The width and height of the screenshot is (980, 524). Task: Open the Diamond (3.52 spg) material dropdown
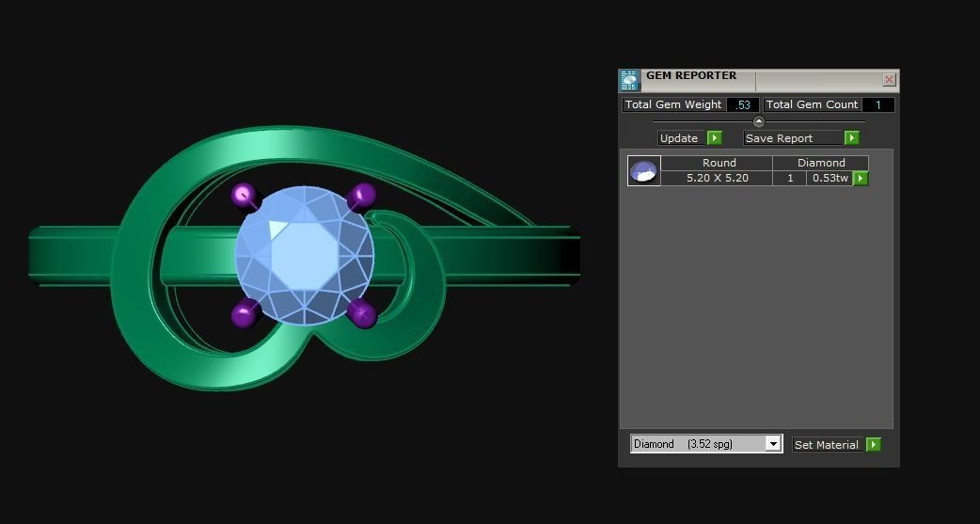[706, 444]
